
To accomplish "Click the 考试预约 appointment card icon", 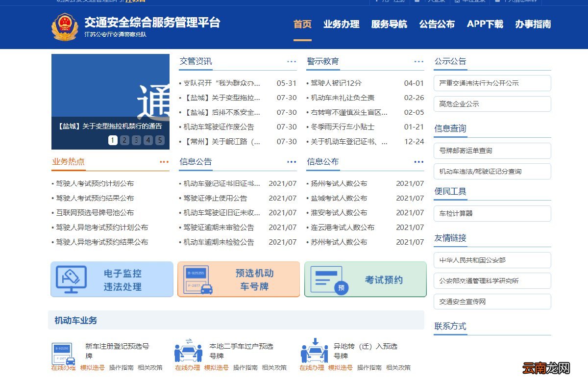I will point(330,280).
